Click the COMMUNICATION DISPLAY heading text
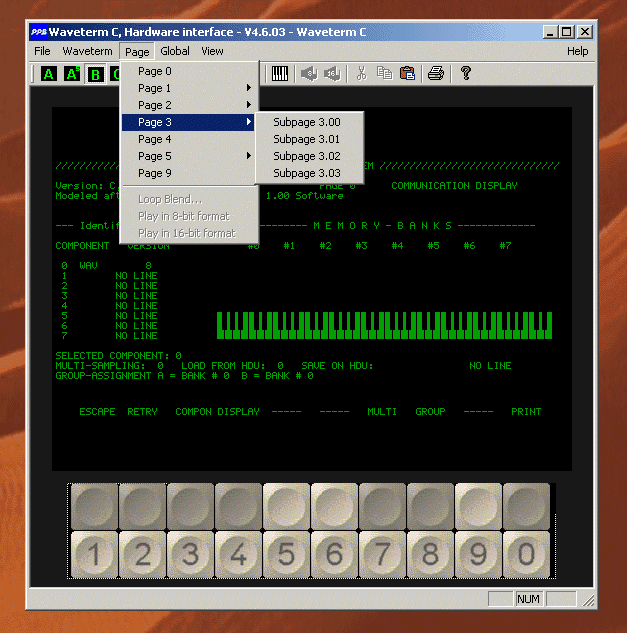The image size is (627, 633). pos(454,186)
